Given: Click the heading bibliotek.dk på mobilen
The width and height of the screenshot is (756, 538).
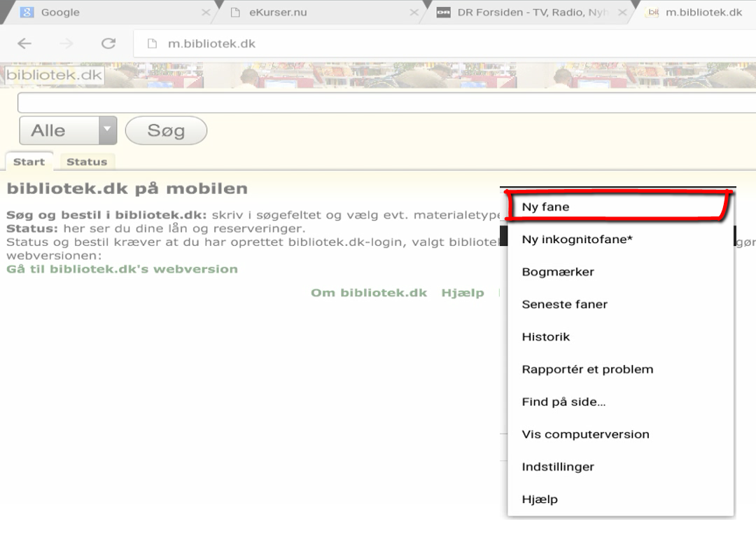Looking at the screenshot, I should pos(127,188).
